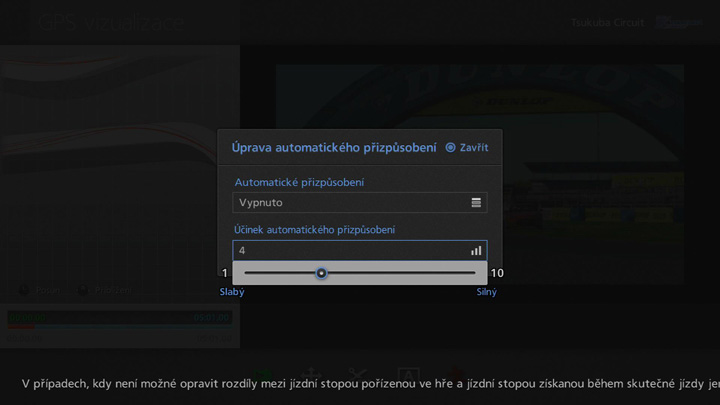Click the list icon in the Vypnuto field
720x405 pixels.
coord(476,203)
